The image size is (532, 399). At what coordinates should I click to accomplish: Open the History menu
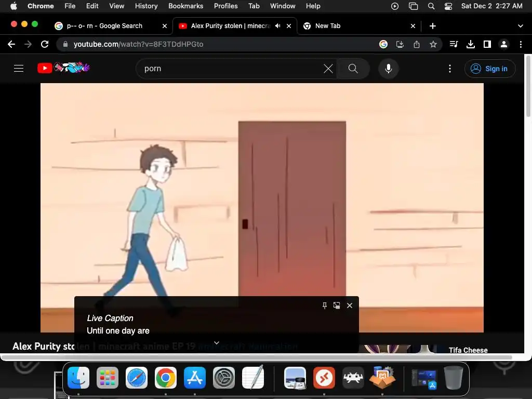pyautogui.click(x=146, y=6)
